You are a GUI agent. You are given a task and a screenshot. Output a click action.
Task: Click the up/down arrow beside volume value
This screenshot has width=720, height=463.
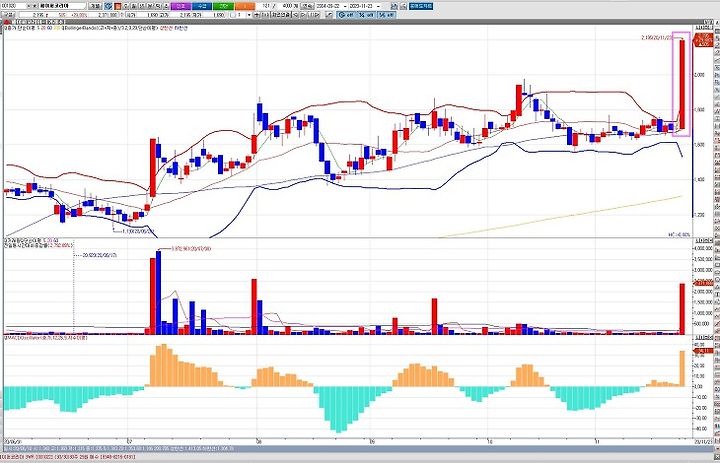click(122, 15)
